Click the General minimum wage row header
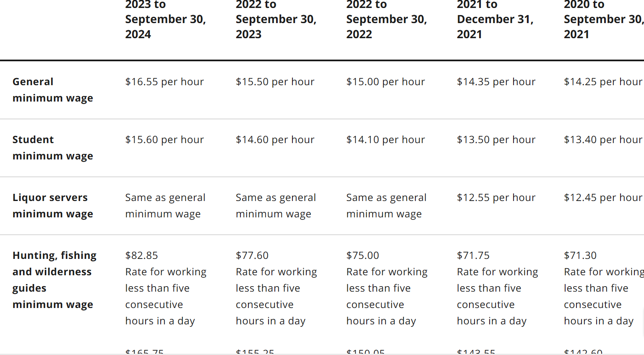 point(53,90)
